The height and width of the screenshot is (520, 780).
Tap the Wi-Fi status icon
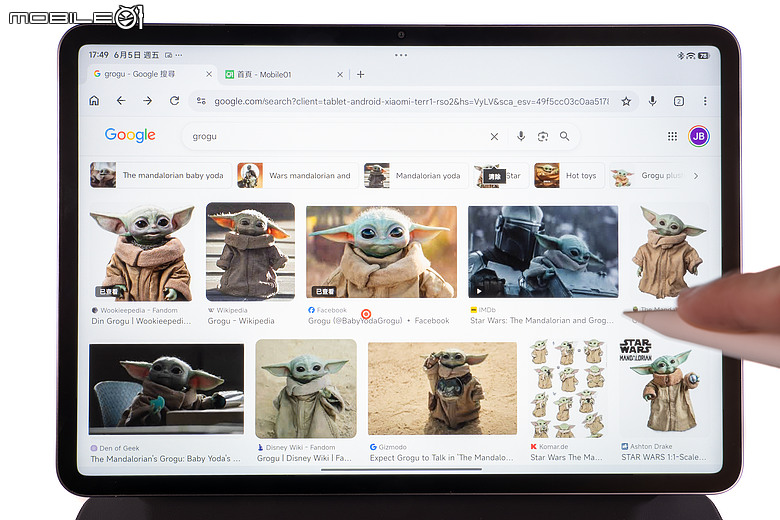690,56
